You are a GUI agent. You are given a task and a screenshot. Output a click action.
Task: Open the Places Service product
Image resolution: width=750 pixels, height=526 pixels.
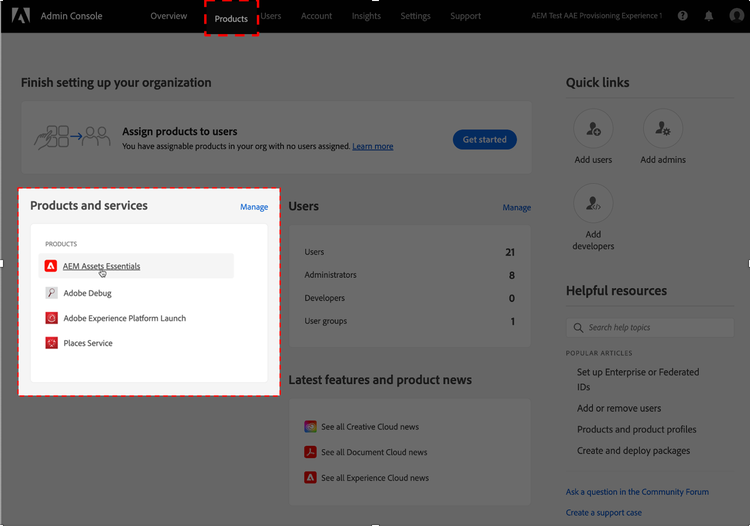[88, 343]
